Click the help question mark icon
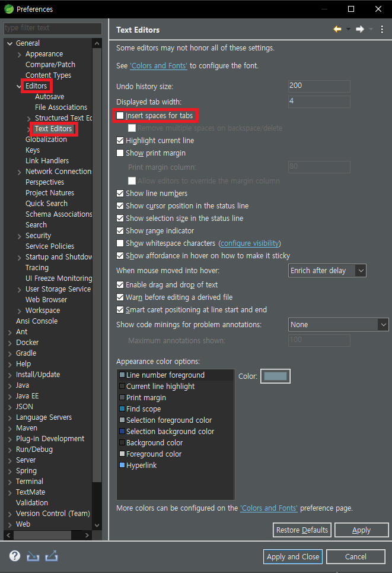 point(15,556)
